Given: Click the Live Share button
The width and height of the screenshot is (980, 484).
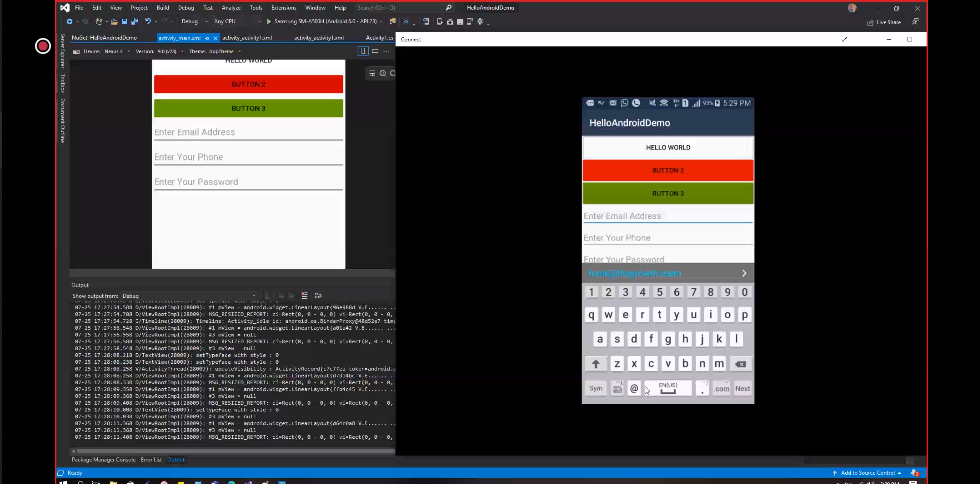Looking at the screenshot, I should (884, 22).
